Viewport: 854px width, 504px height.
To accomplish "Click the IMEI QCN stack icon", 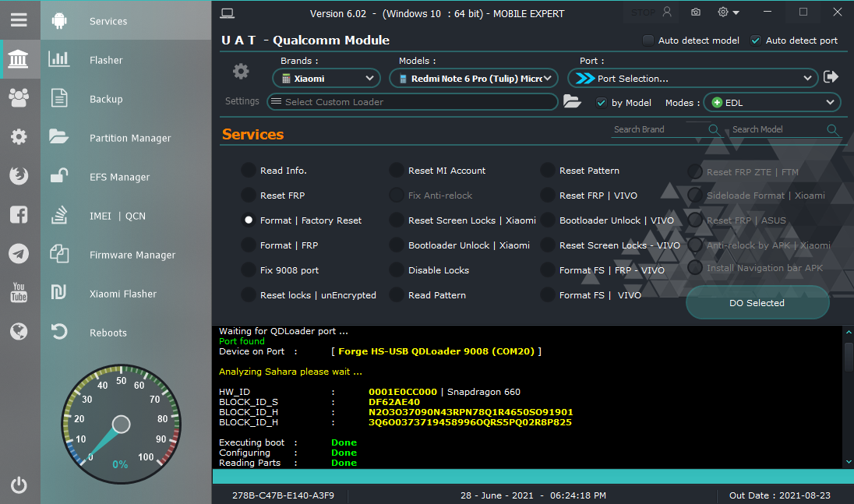I will pos(58,215).
